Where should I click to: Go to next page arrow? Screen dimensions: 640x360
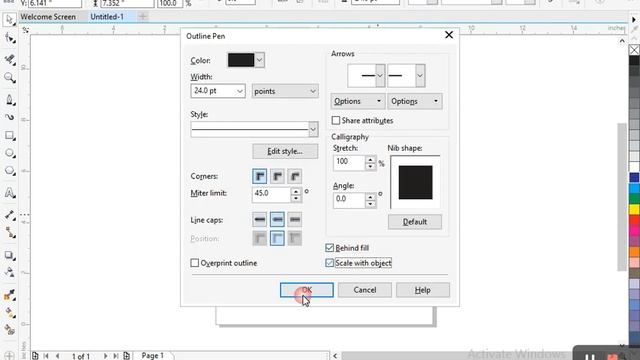[x=105, y=356]
